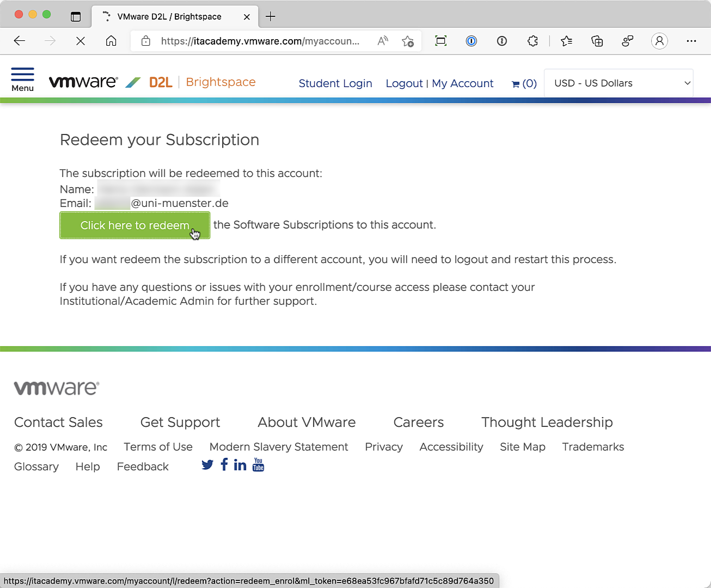Open a new browser tab

[x=271, y=16]
